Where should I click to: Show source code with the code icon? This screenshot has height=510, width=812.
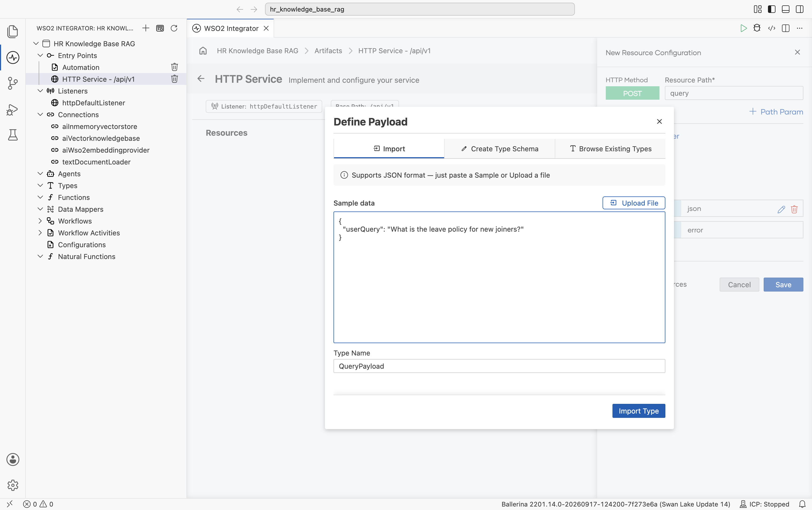pyautogui.click(x=771, y=28)
